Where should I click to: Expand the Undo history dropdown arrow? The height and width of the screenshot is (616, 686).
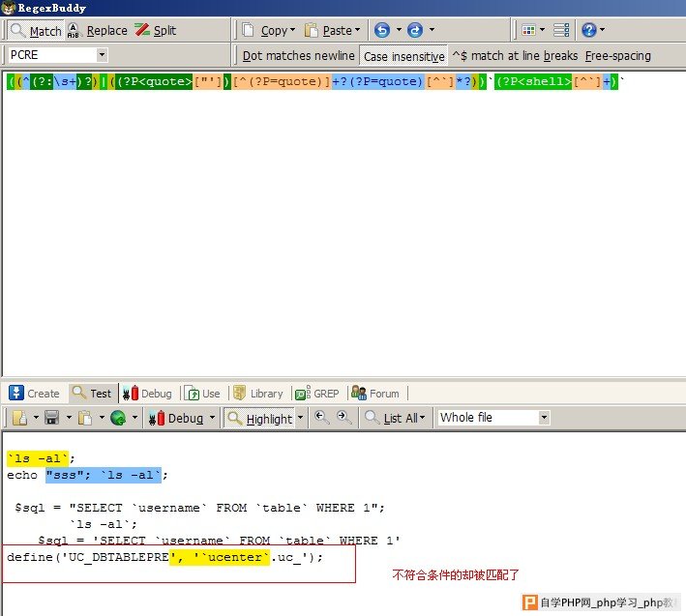click(x=399, y=30)
